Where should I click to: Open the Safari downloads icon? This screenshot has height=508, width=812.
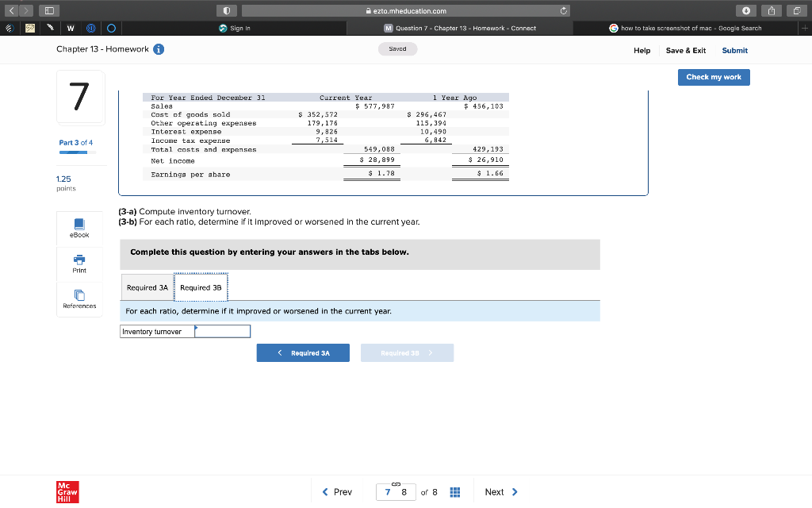click(x=745, y=10)
